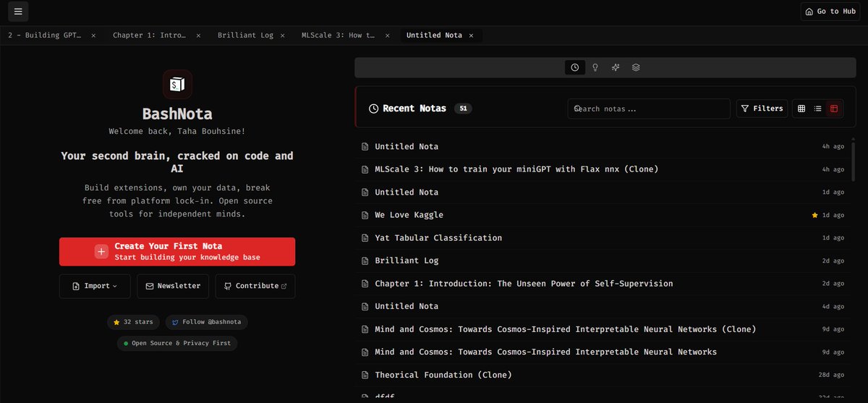Open the Filters options
Viewport: 868px width, 403px height.
click(762, 109)
